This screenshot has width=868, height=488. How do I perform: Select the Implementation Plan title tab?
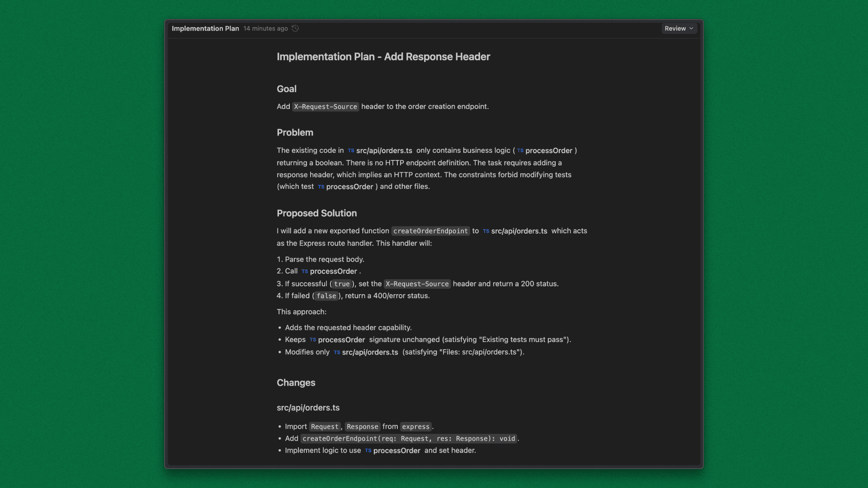pyautogui.click(x=205, y=28)
